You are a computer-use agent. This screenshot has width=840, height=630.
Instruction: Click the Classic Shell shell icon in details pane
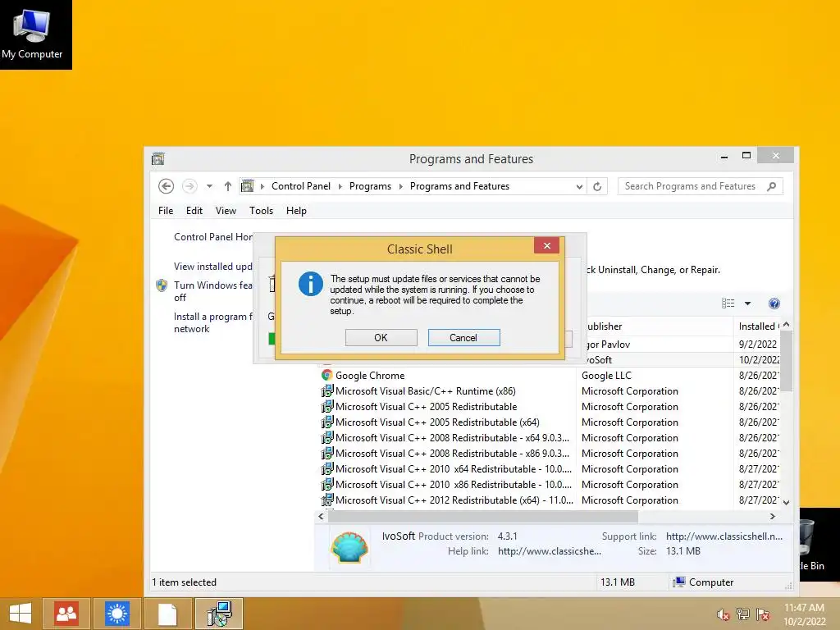click(349, 546)
